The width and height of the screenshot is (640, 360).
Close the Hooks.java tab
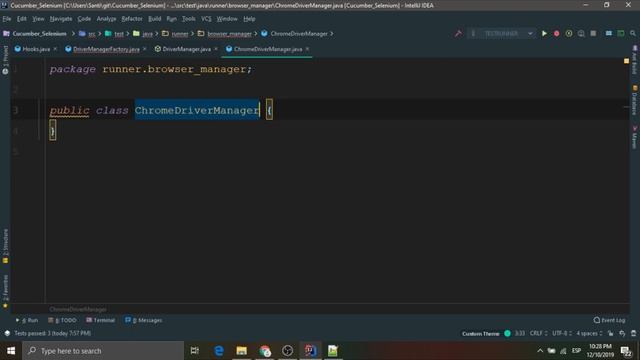55,49
